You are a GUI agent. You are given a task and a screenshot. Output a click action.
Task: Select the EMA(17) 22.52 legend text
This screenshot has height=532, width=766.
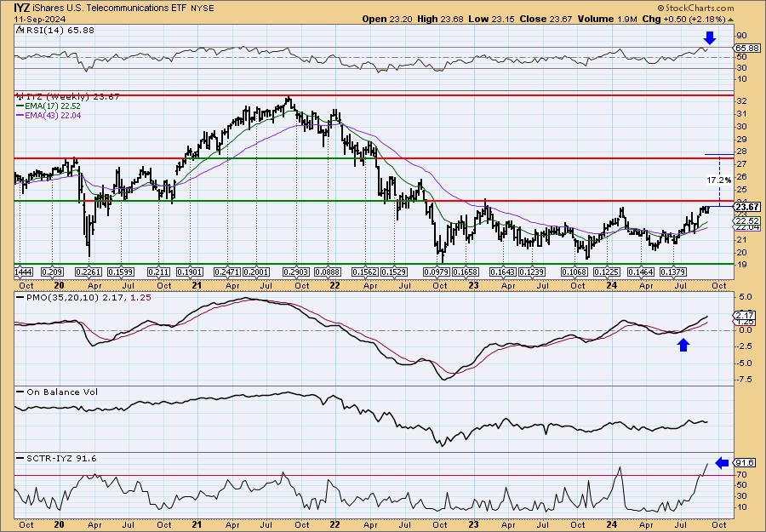pos(52,106)
